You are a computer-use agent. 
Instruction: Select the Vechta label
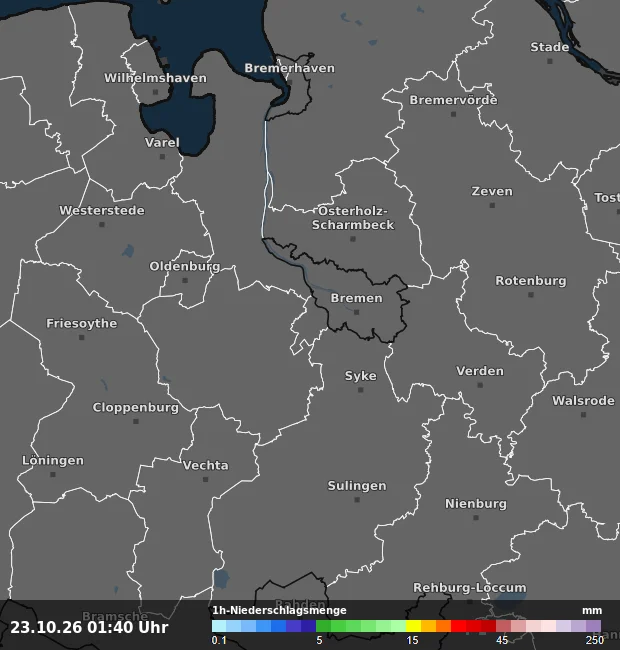coord(206,466)
